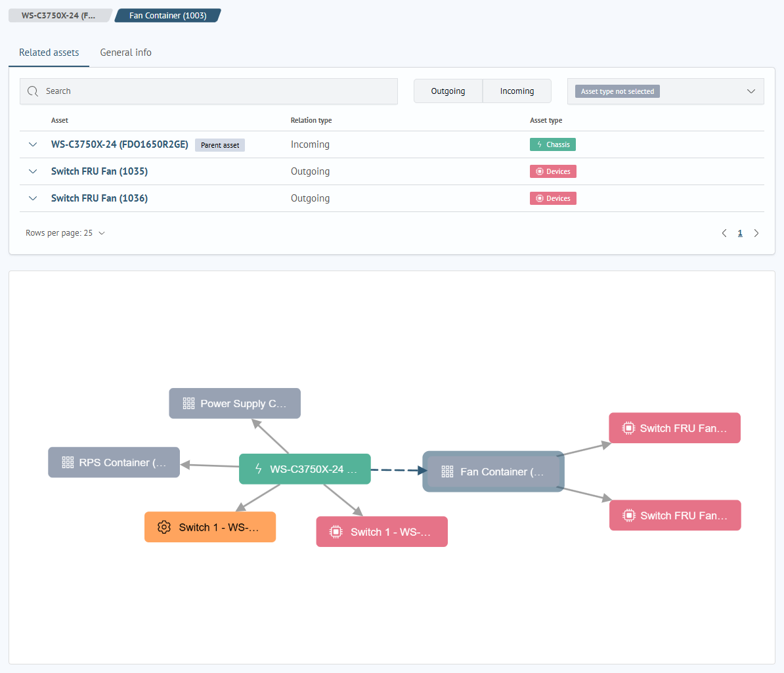The height and width of the screenshot is (673, 784).
Task: Expand the Switch FRU Fan (1036) row
Action: pos(33,198)
